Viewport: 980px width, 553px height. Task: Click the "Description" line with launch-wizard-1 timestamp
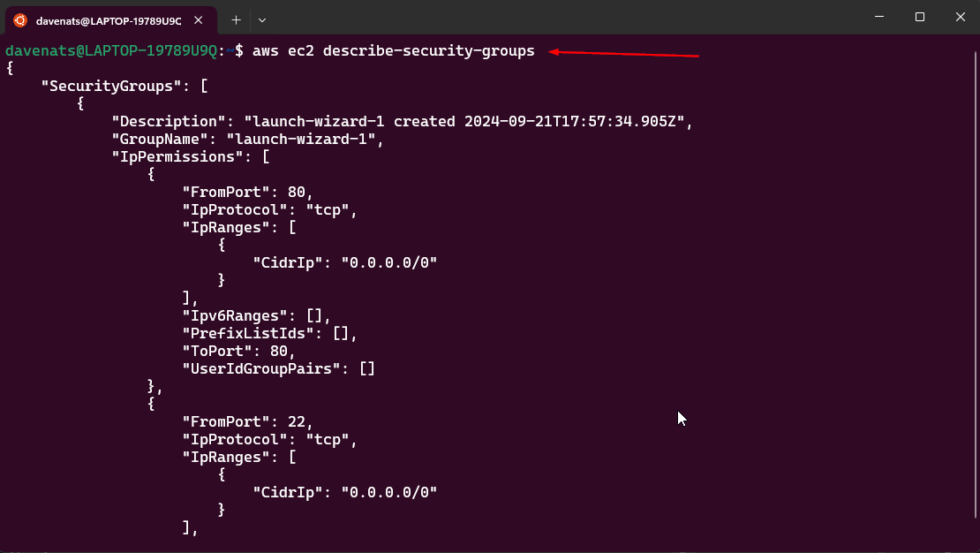(402, 122)
